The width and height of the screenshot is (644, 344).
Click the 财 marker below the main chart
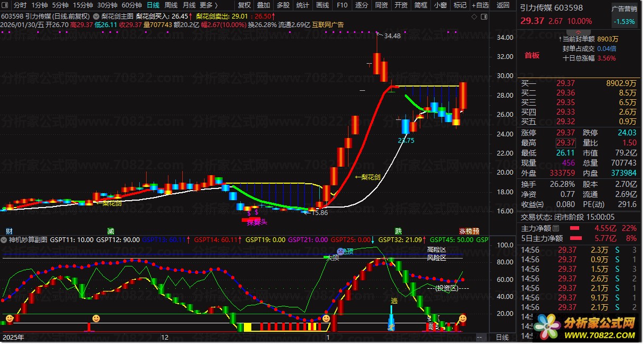[9, 231]
